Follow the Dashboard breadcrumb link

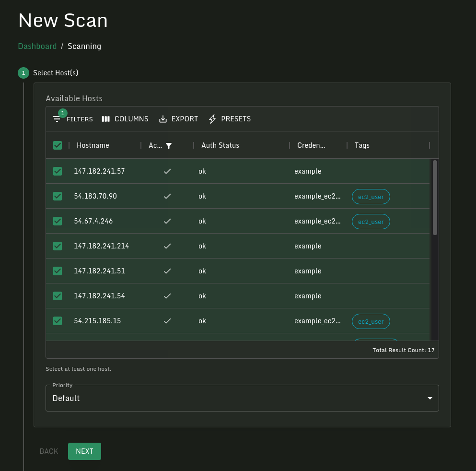pyautogui.click(x=37, y=46)
